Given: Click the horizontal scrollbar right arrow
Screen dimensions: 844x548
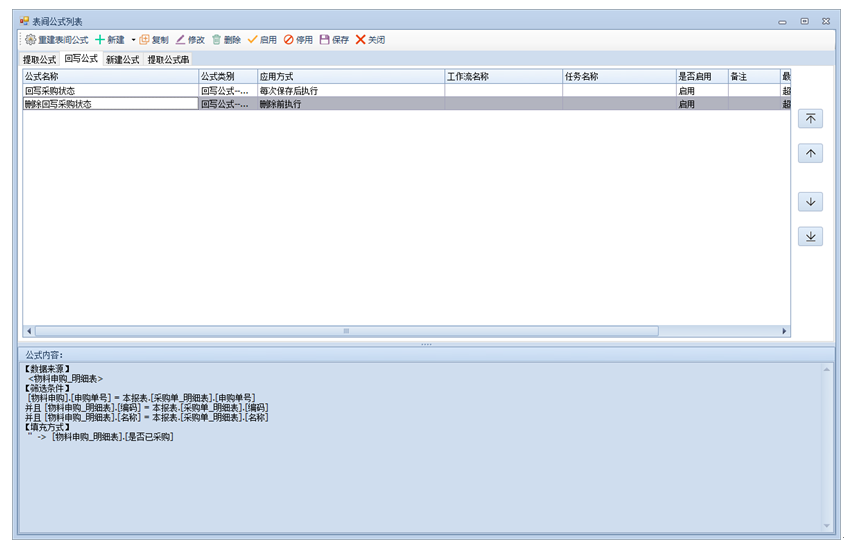Looking at the screenshot, I should pyautogui.click(x=784, y=331).
